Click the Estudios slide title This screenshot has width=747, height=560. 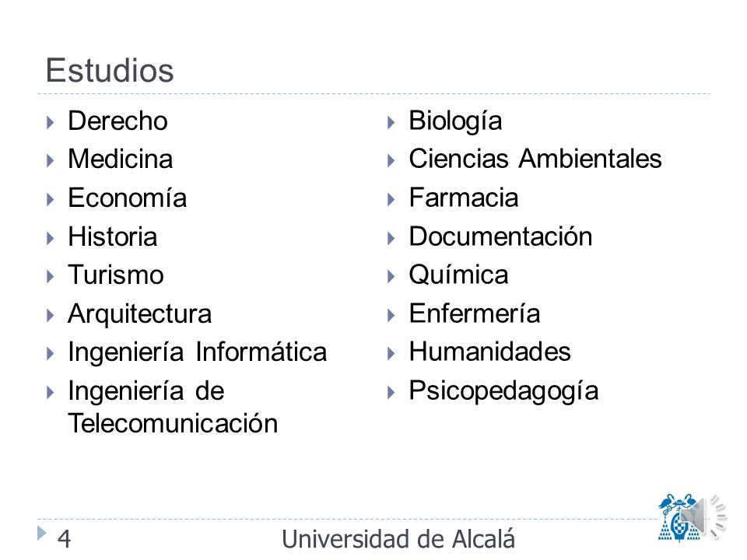pyautogui.click(x=110, y=71)
